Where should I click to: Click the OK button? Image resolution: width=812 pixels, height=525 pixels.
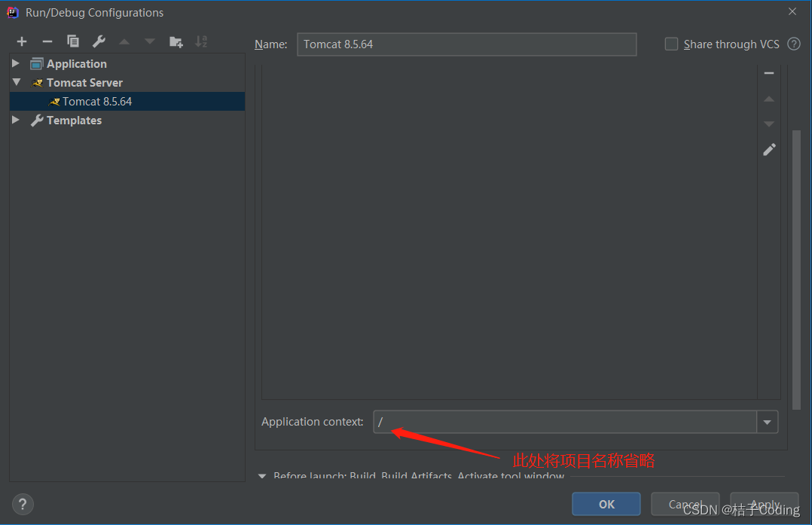(x=606, y=504)
